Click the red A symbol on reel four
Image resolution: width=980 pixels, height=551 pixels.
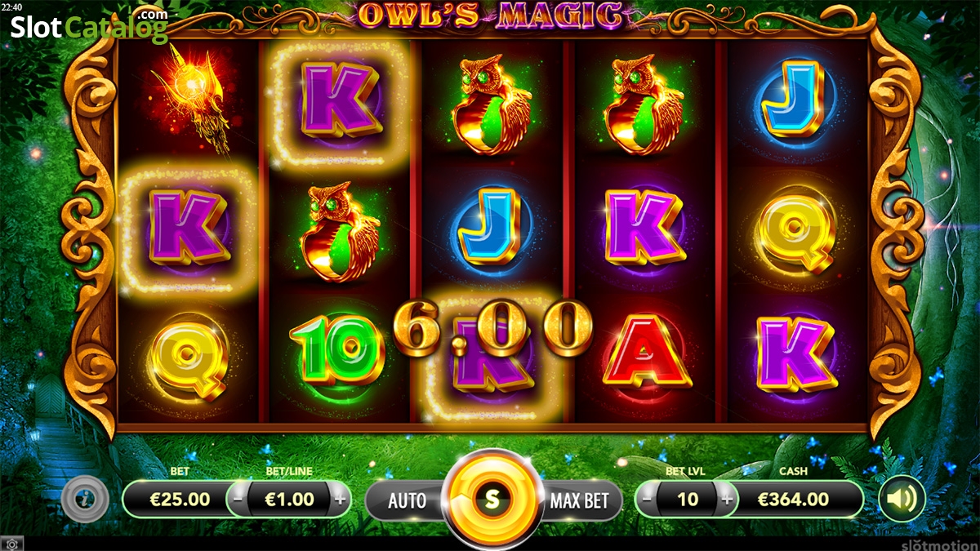point(645,351)
